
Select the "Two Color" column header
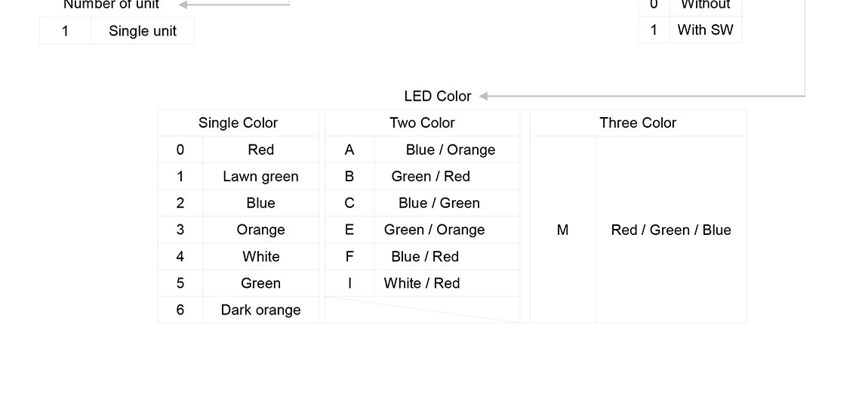coord(422,122)
